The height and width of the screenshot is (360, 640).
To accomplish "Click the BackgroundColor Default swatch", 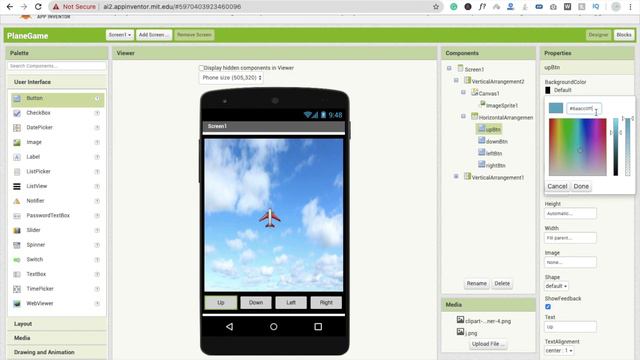I will [548, 90].
